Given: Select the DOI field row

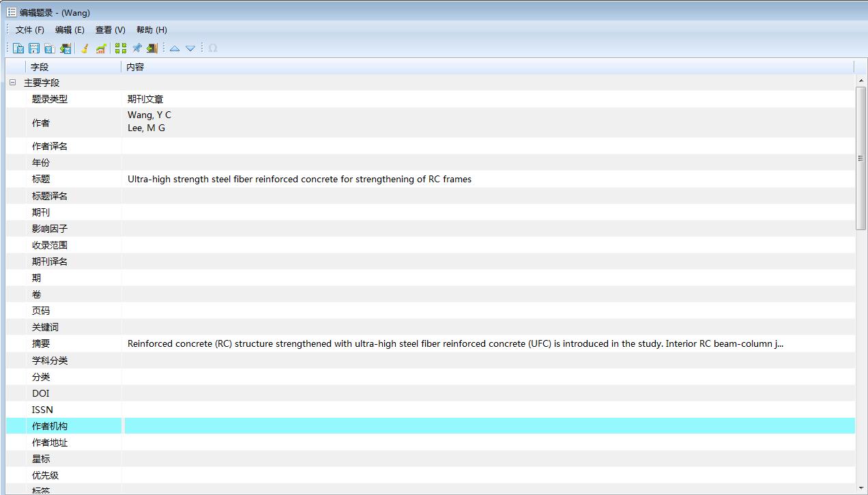Looking at the screenshot, I should pos(431,393).
